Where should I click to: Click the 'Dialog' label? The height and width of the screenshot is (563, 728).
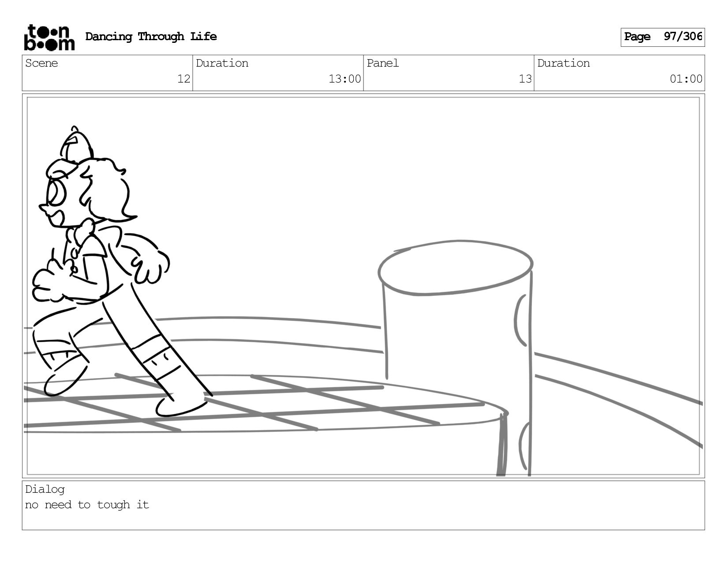tap(45, 489)
